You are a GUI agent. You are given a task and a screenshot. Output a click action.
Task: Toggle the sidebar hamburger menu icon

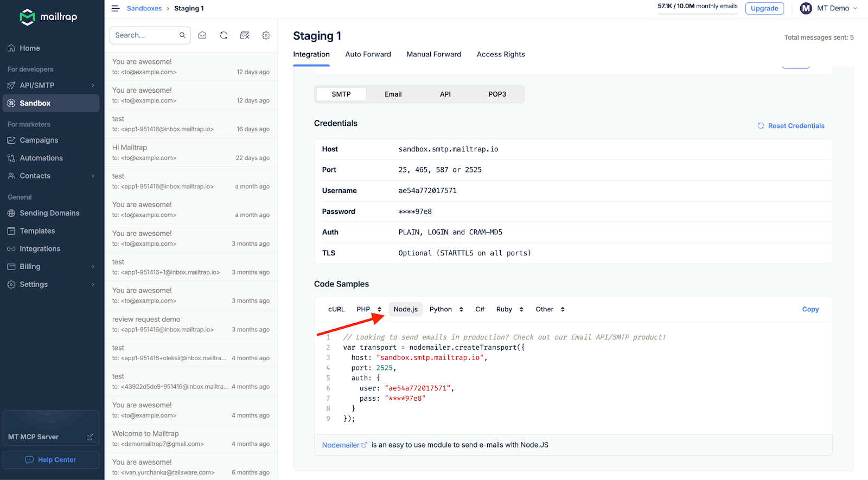click(x=115, y=9)
